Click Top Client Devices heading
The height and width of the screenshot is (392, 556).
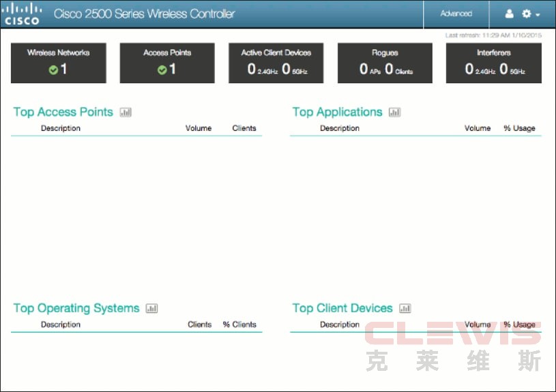click(x=342, y=308)
